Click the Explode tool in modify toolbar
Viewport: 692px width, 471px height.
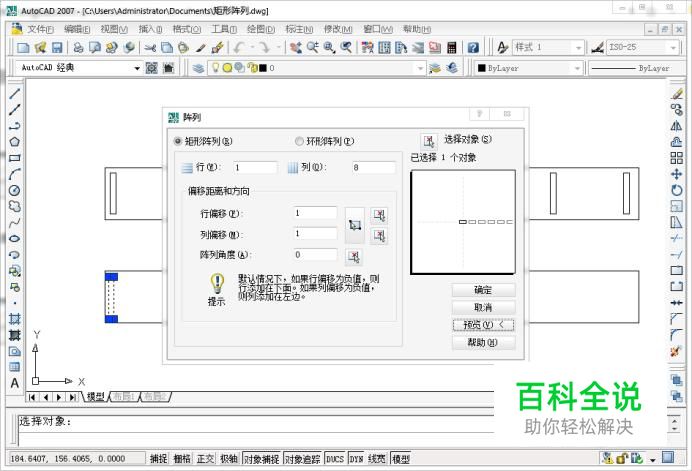pos(677,351)
